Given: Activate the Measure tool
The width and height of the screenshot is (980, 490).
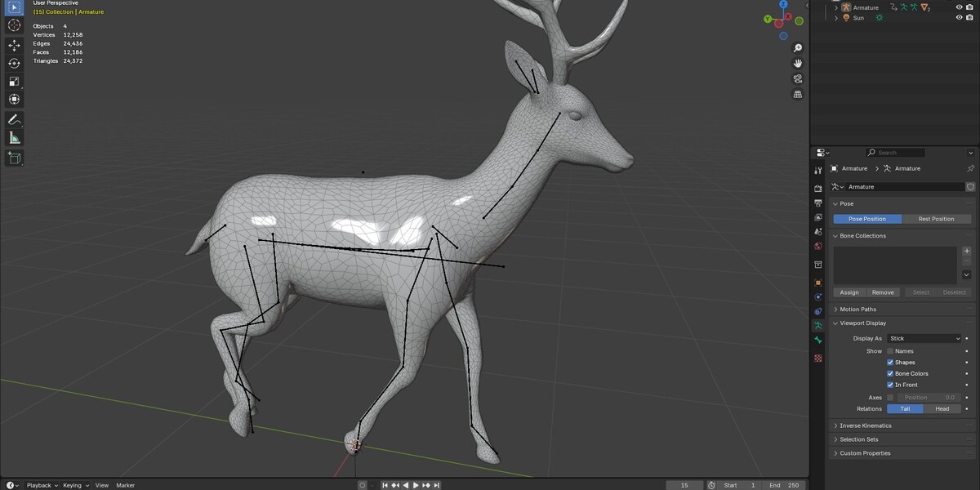Looking at the screenshot, I should (x=14, y=138).
